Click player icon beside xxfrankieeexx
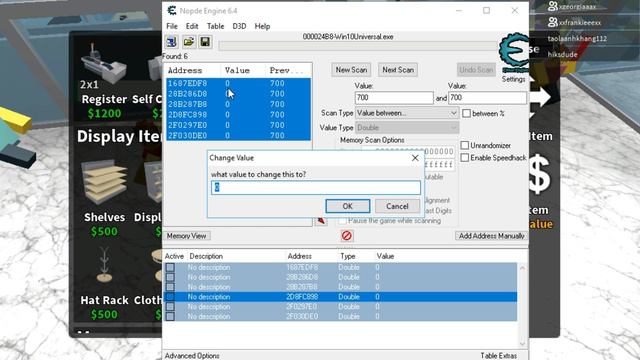The image size is (640, 360). coord(553,22)
